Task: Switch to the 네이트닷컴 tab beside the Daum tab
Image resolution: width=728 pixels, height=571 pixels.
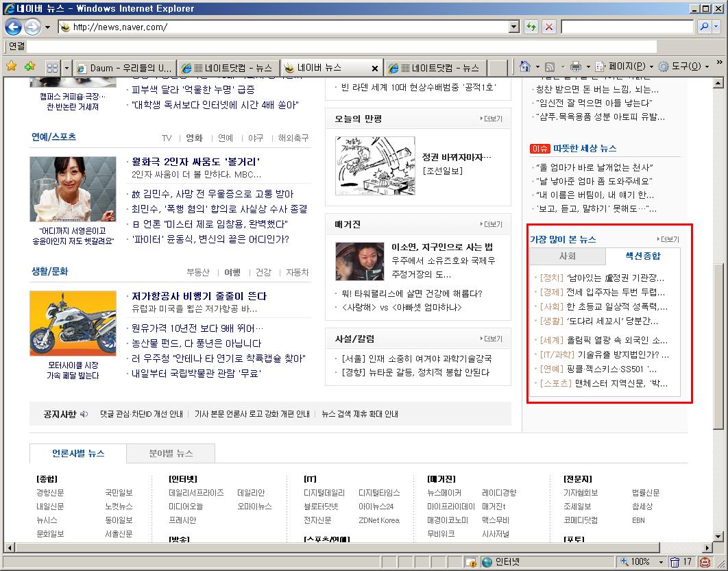Action: pos(229,68)
